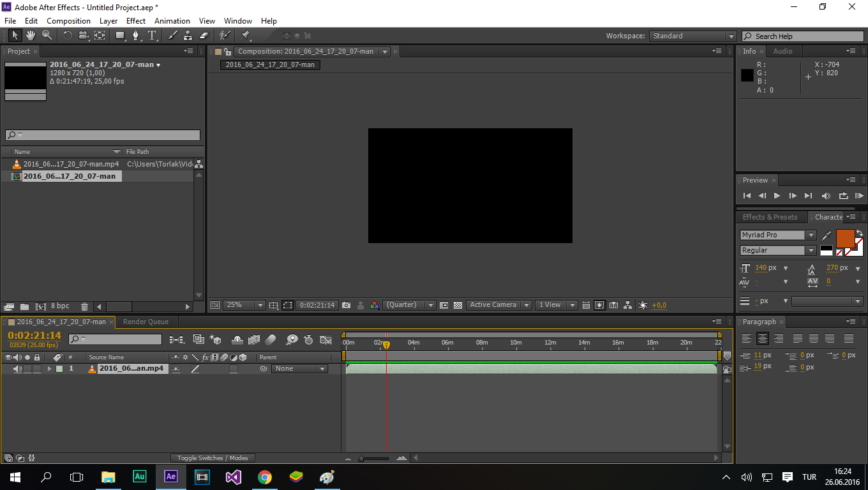Select the Puppet Pin tool

(x=246, y=36)
